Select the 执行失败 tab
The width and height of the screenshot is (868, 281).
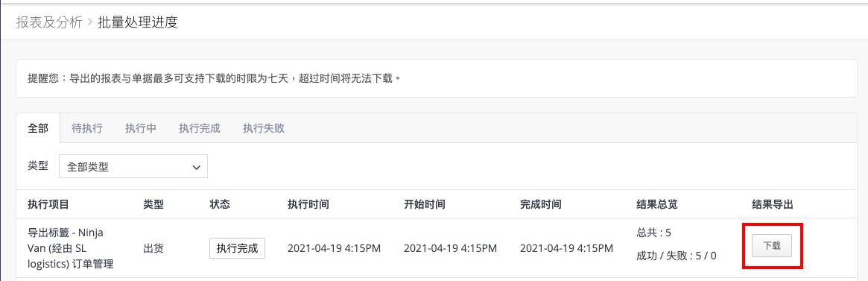[x=264, y=129]
